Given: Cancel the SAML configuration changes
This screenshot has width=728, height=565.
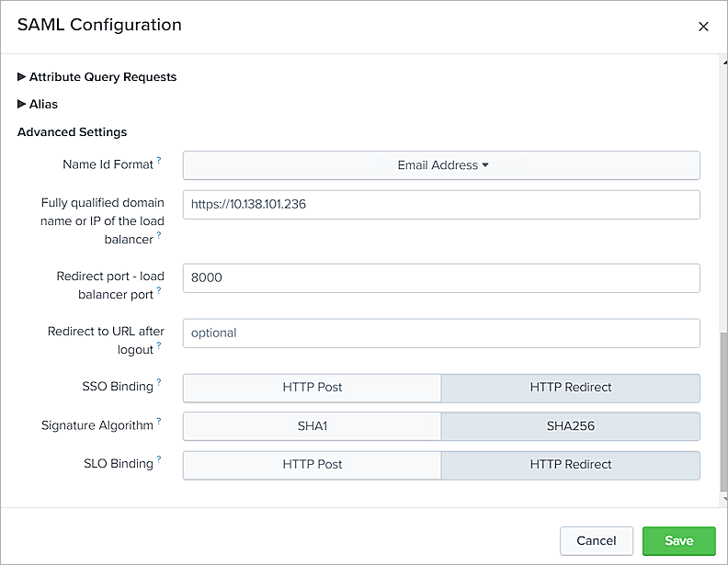Looking at the screenshot, I should click(x=596, y=541).
